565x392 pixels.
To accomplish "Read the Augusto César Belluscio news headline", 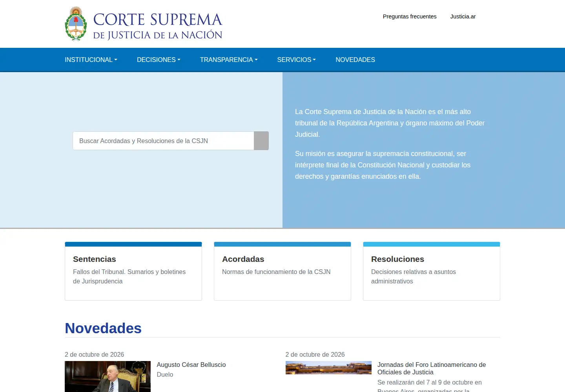I will click(191, 365).
